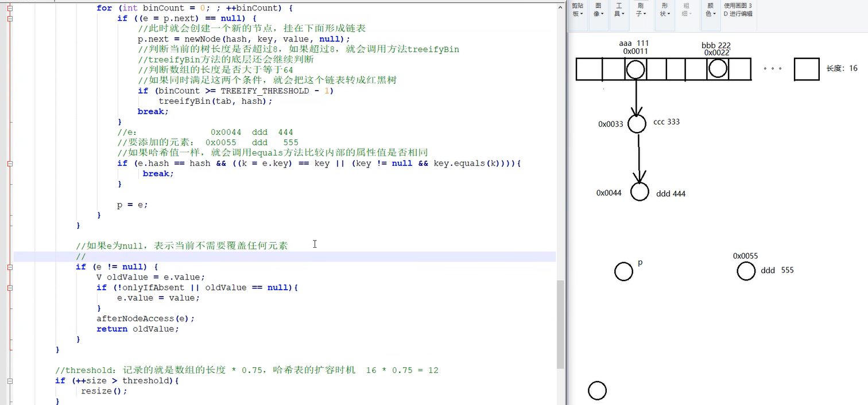Click the circle labeled p on canvas

point(624,271)
